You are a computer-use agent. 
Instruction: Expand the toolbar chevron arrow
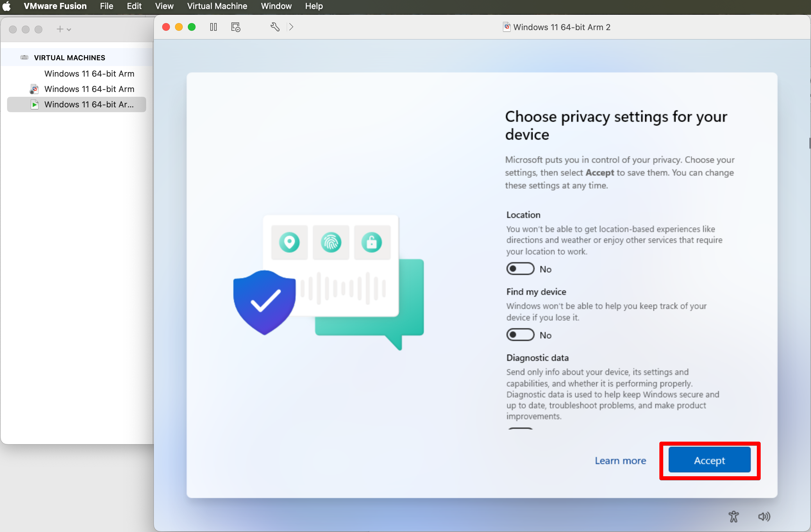click(x=291, y=27)
